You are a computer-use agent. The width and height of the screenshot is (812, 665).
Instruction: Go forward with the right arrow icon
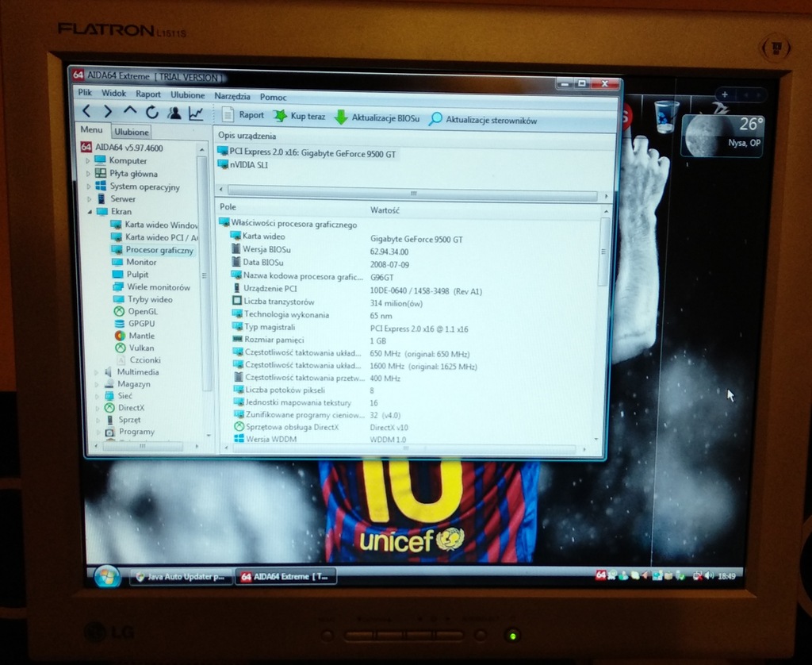[x=108, y=111]
